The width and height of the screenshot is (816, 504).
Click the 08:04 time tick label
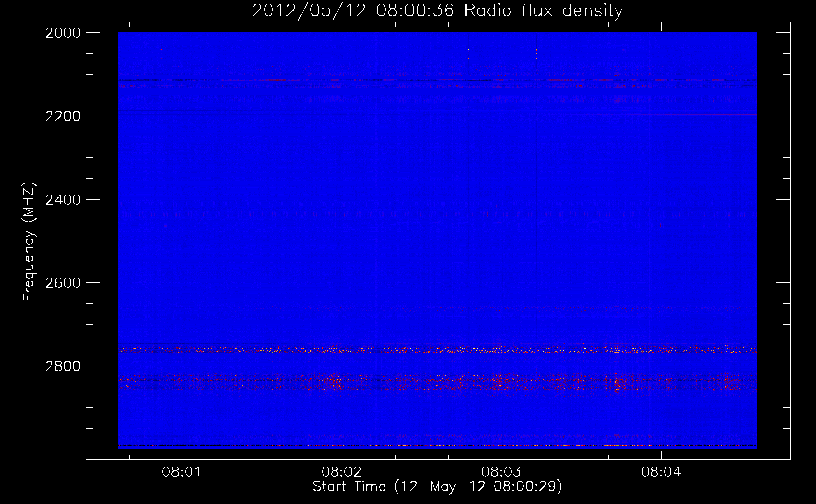pos(661,472)
